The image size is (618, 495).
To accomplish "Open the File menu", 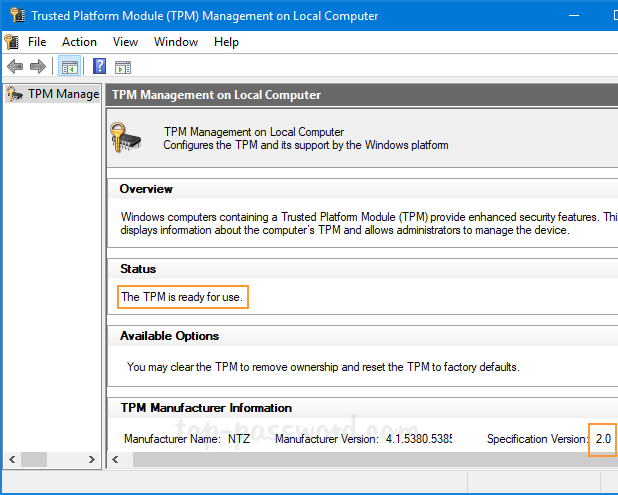I will coord(37,42).
